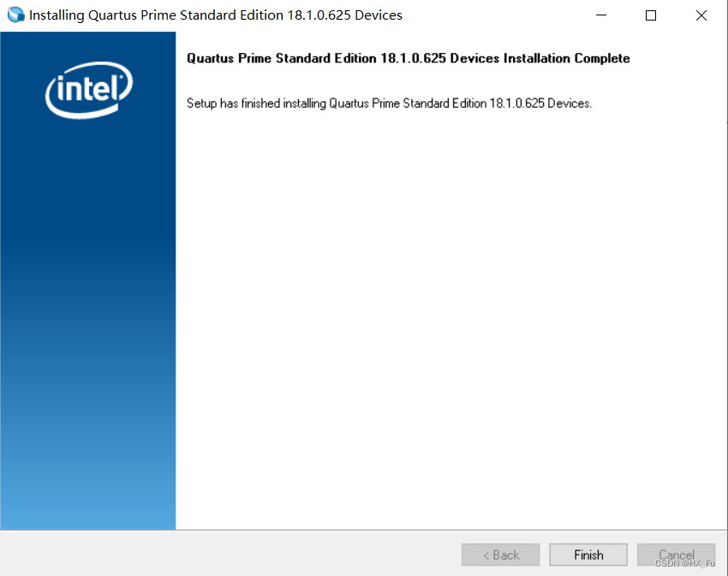
Task: Maximize the installer window
Action: coord(651,15)
